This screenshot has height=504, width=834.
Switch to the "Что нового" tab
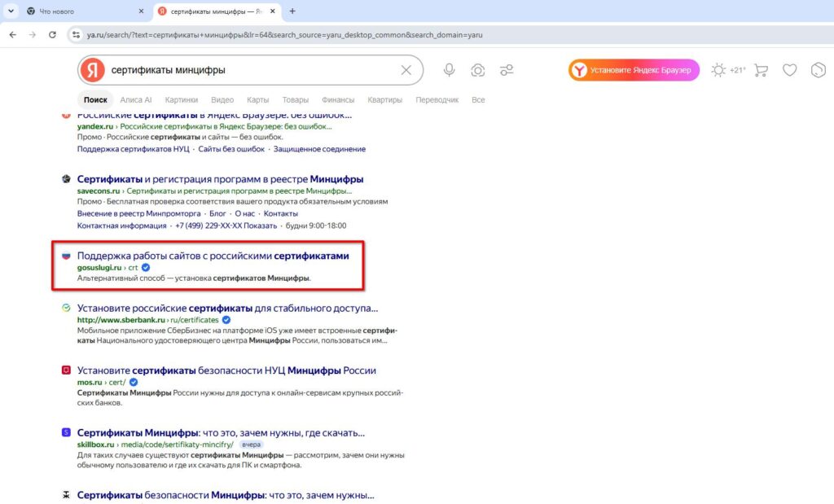[x=85, y=11]
